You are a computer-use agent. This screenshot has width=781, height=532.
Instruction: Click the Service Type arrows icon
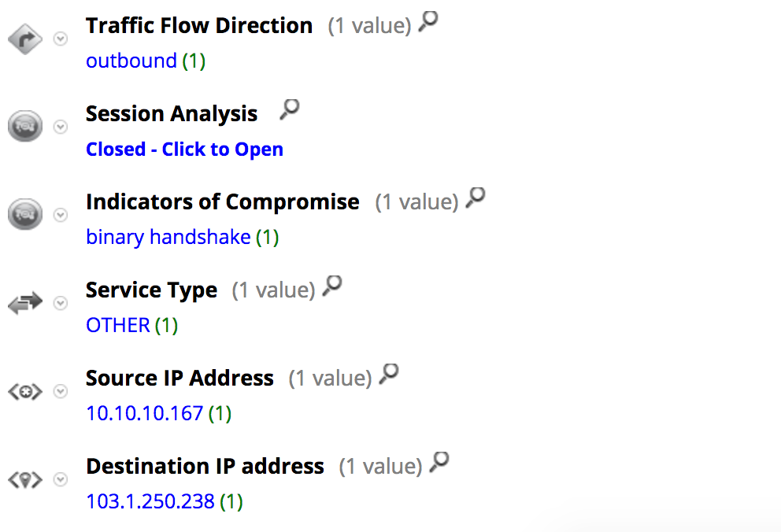pyautogui.click(x=25, y=304)
